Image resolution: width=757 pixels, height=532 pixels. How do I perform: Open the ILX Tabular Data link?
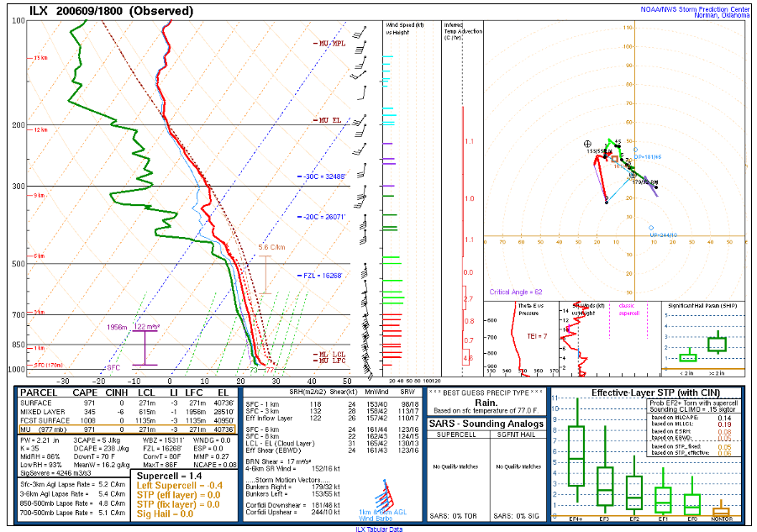(x=378, y=529)
